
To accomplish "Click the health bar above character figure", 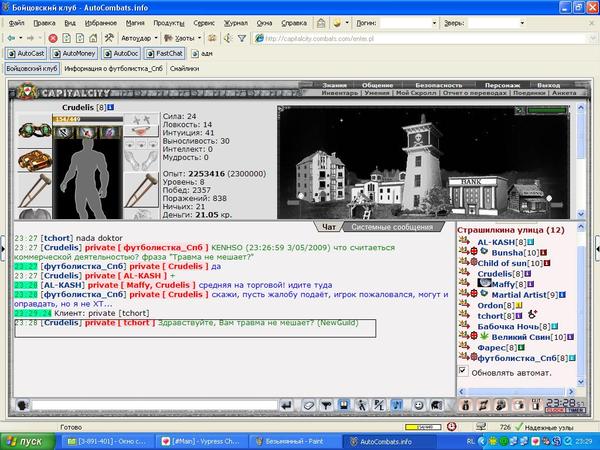I will pyautogui.click(x=88, y=119).
